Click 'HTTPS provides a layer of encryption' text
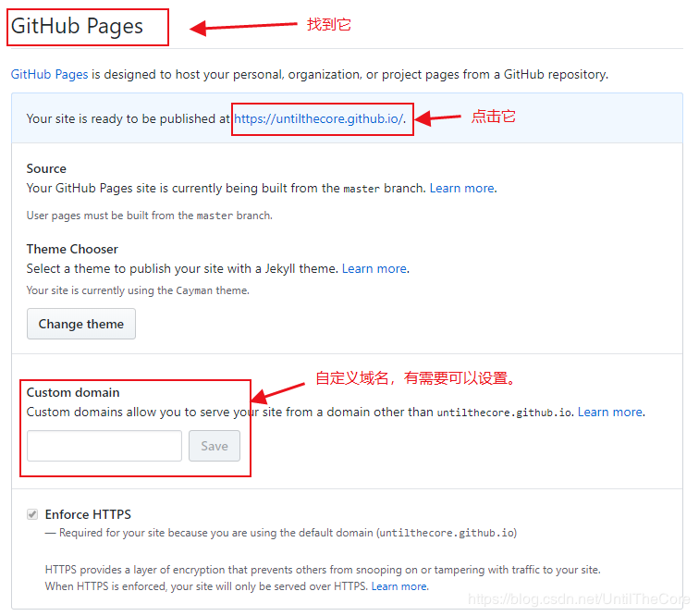Viewport: 699px width, 616px height. pos(323,570)
